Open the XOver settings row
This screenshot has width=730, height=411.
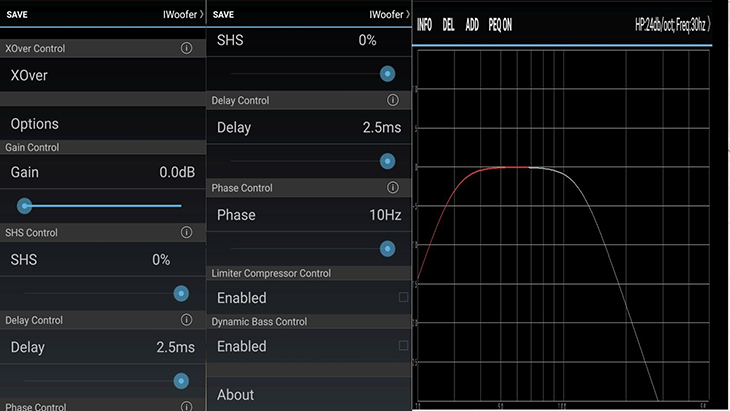coord(103,75)
